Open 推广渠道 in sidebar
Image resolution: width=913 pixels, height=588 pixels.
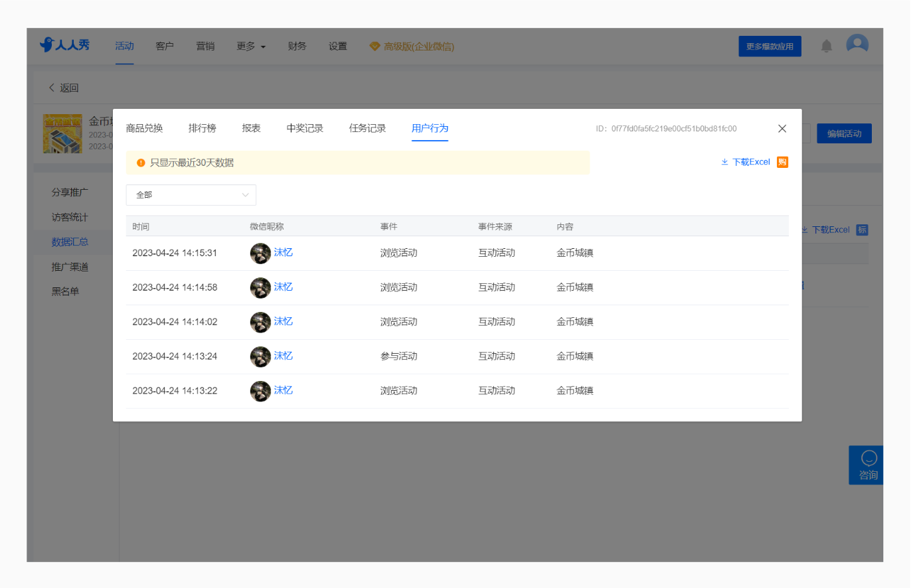point(70,267)
